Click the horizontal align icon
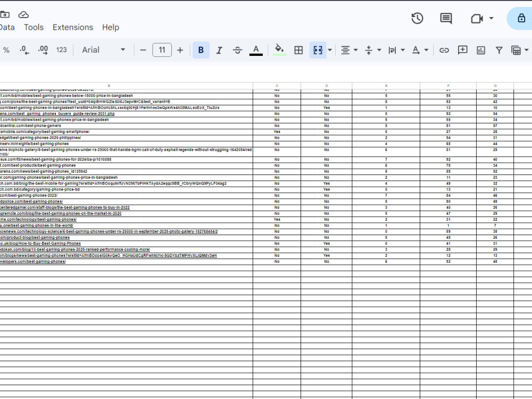This screenshot has height=399, width=532. [x=345, y=50]
